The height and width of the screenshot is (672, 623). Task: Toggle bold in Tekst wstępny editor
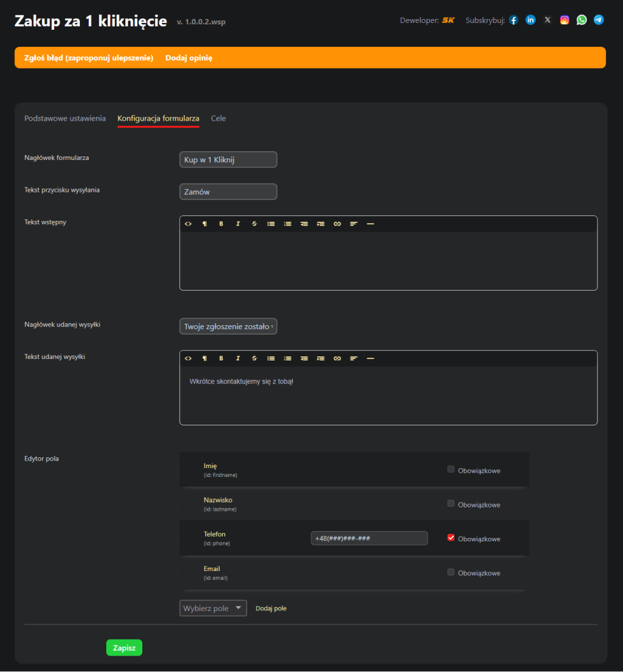[x=221, y=224]
